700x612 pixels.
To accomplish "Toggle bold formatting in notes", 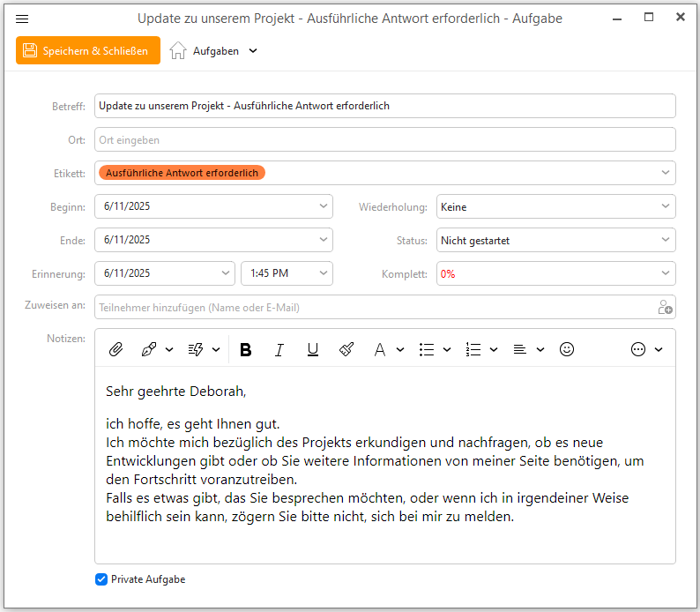I will (x=246, y=349).
